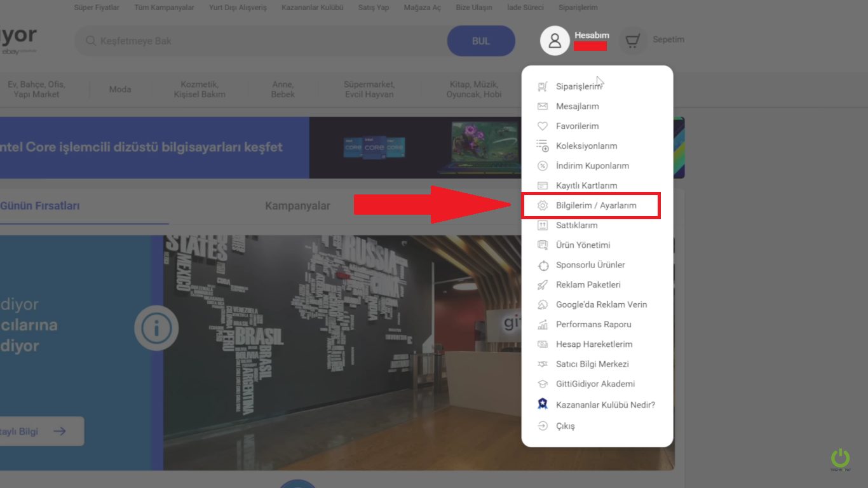Click the graduation cap icon beside GittiGidiyor Akademi

click(x=542, y=384)
